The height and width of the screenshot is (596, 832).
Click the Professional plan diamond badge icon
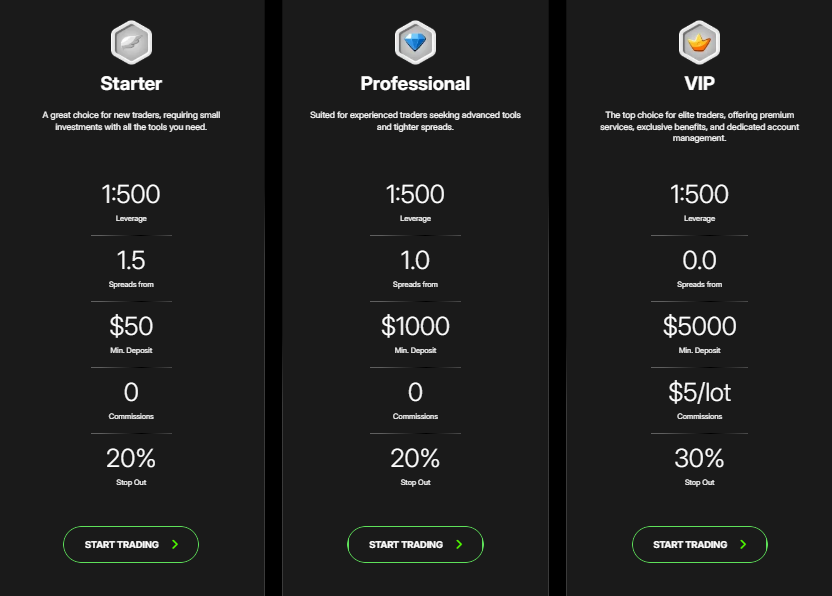(415, 42)
